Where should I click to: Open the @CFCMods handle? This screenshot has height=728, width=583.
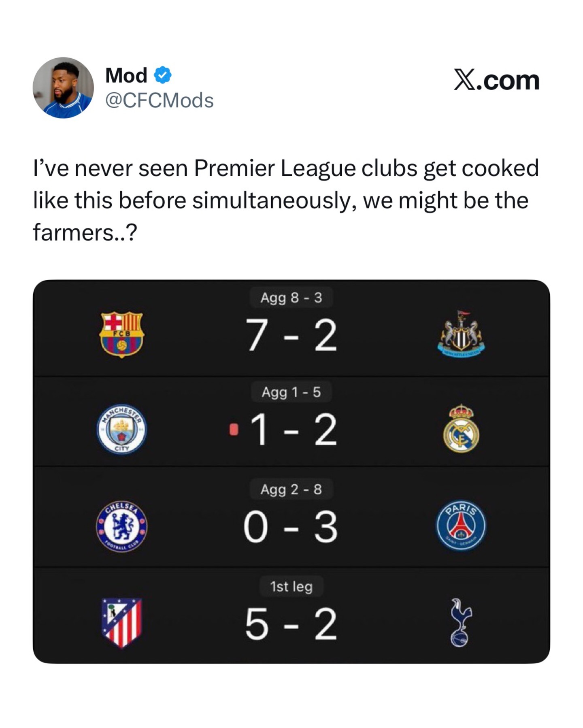pyautogui.click(x=159, y=100)
